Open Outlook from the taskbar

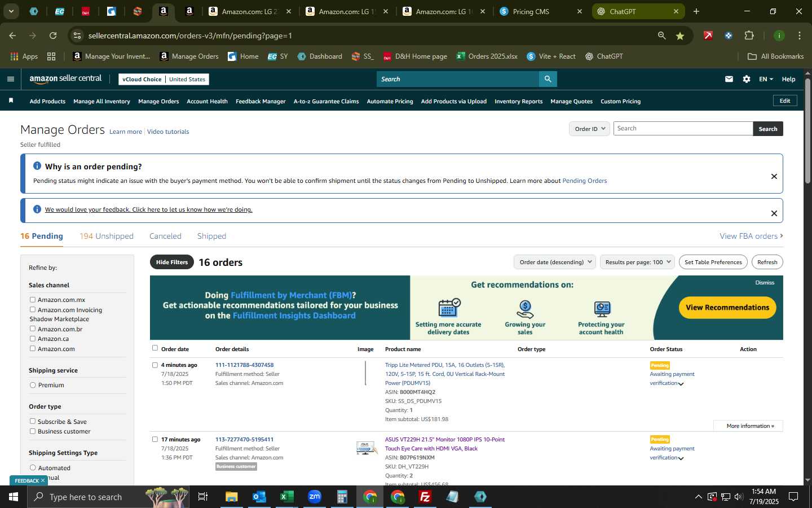[259, 497]
